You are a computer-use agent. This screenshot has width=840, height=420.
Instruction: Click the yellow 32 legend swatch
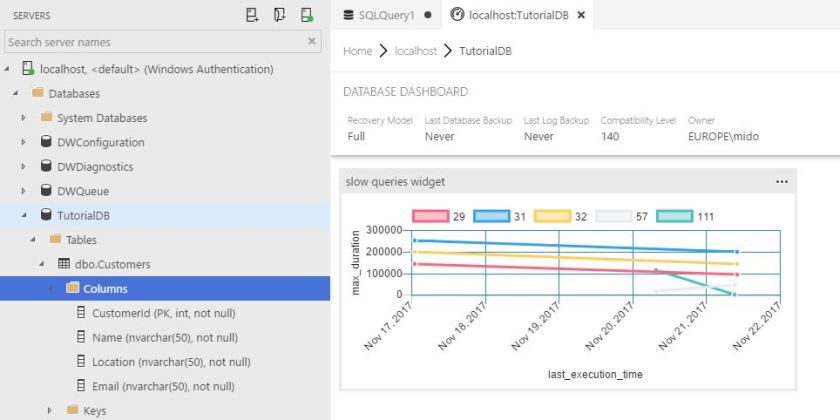pyautogui.click(x=553, y=216)
